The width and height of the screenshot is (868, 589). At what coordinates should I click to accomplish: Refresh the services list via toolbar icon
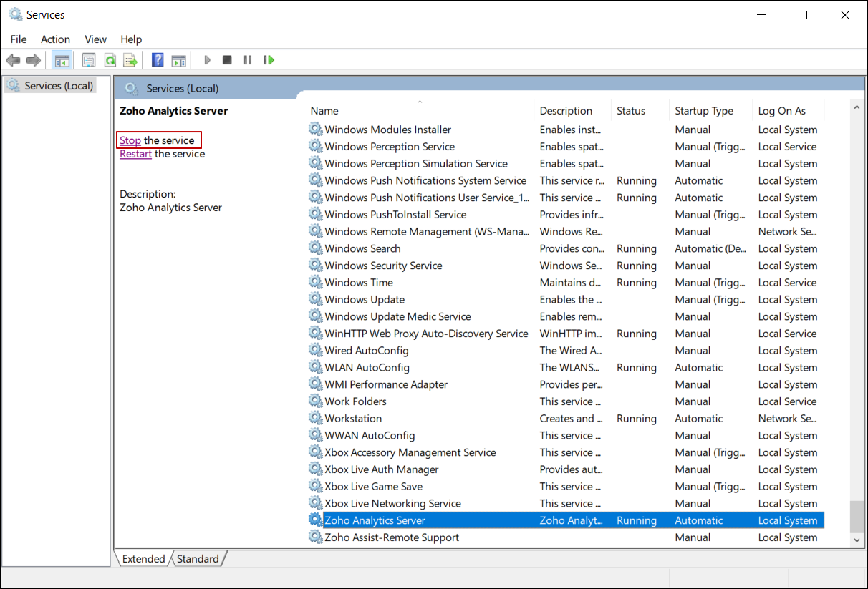[x=110, y=60]
